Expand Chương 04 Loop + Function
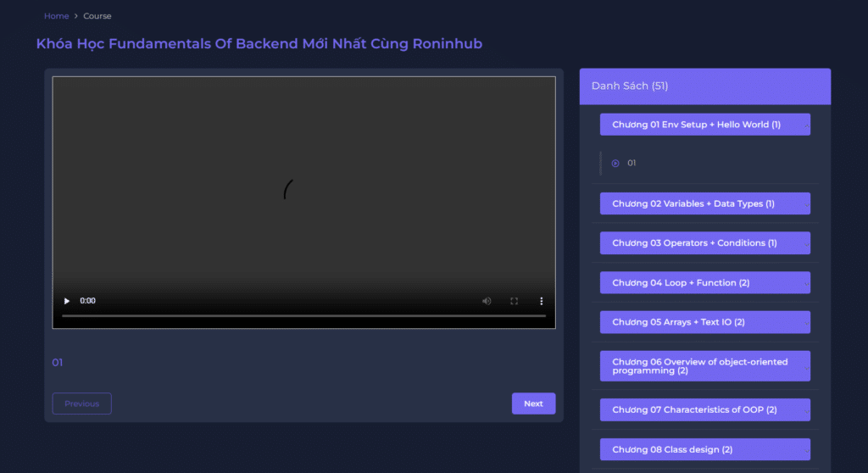The image size is (868, 473). (x=704, y=282)
